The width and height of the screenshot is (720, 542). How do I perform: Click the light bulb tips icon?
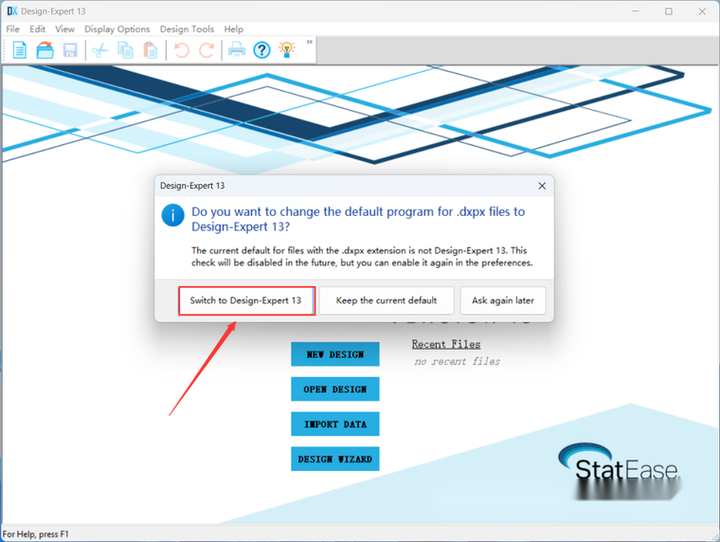(287, 49)
